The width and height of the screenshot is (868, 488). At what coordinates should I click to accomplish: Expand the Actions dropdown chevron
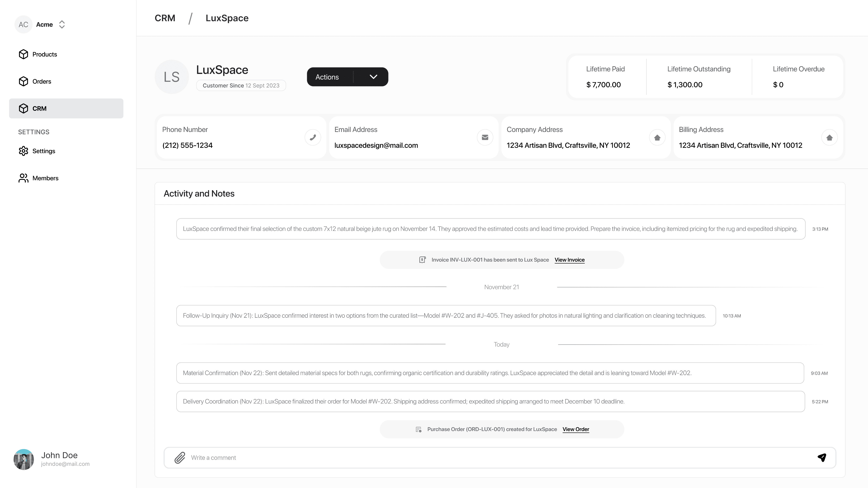click(x=373, y=77)
